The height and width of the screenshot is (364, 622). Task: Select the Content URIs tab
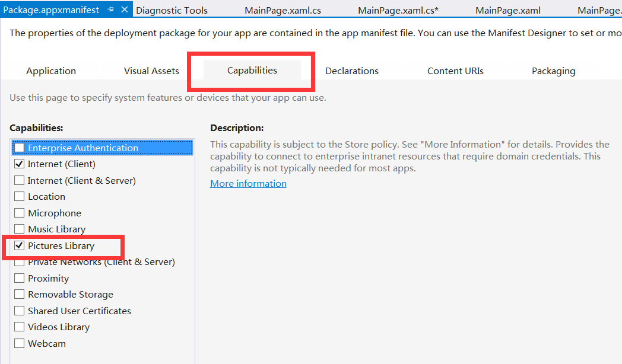click(x=455, y=71)
